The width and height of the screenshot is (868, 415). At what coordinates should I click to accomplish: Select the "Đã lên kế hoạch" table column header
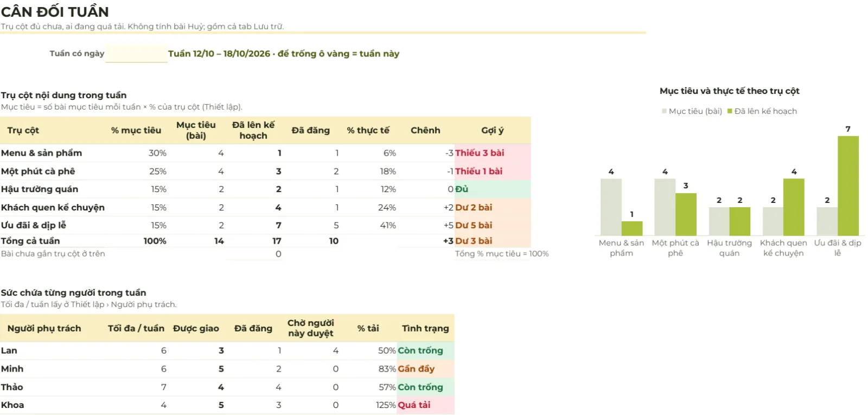click(253, 130)
